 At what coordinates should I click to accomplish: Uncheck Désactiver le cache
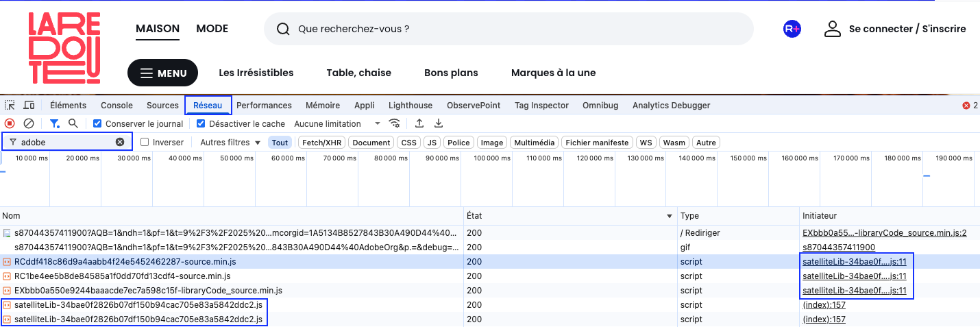[201, 124]
